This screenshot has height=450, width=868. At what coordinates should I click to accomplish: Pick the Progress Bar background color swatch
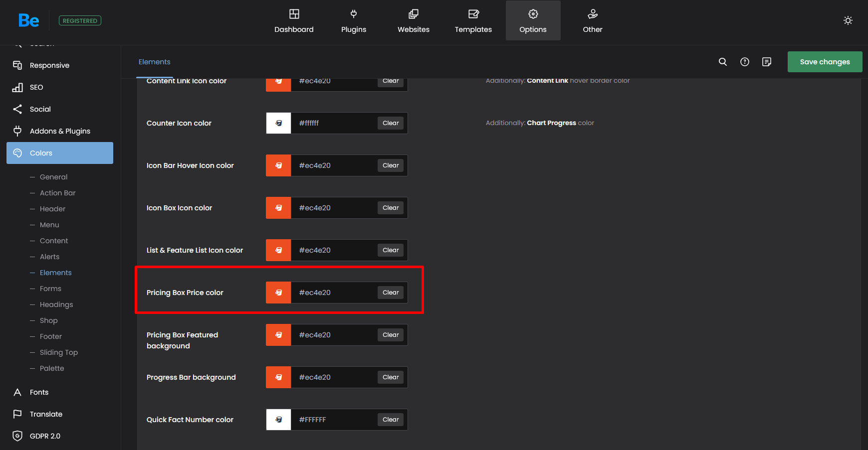click(x=278, y=377)
